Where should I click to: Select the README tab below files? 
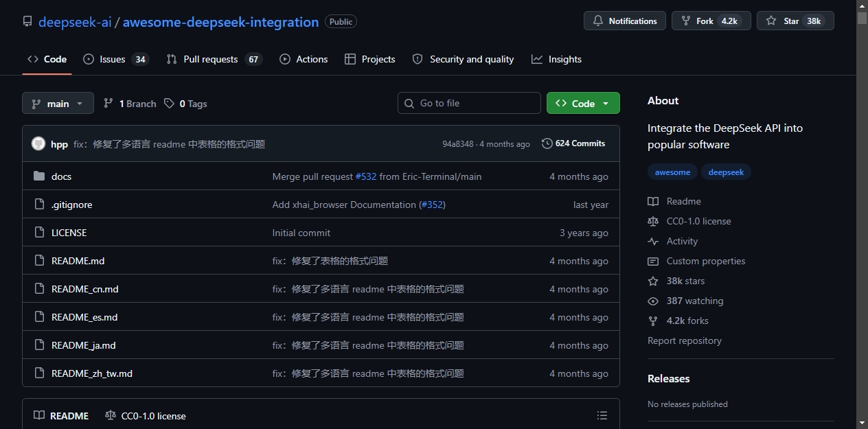pos(61,416)
